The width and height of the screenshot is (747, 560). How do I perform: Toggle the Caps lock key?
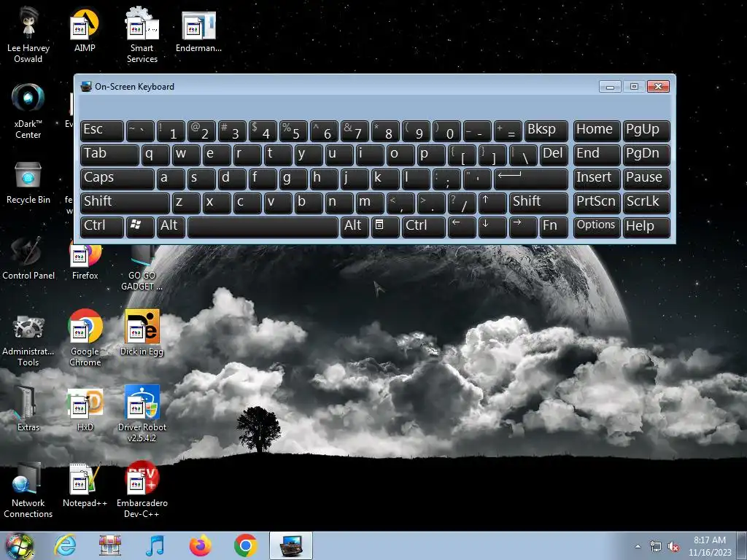pos(117,179)
